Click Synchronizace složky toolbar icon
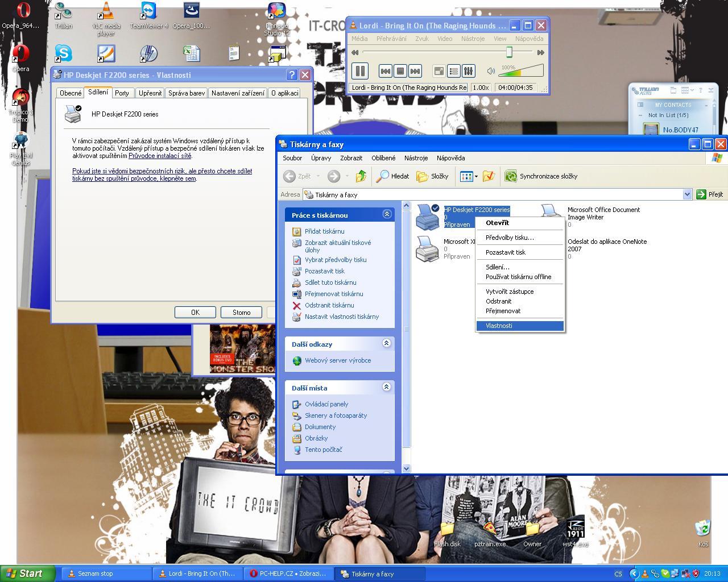Image resolution: width=728 pixels, height=582 pixels. [x=511, y=176]
